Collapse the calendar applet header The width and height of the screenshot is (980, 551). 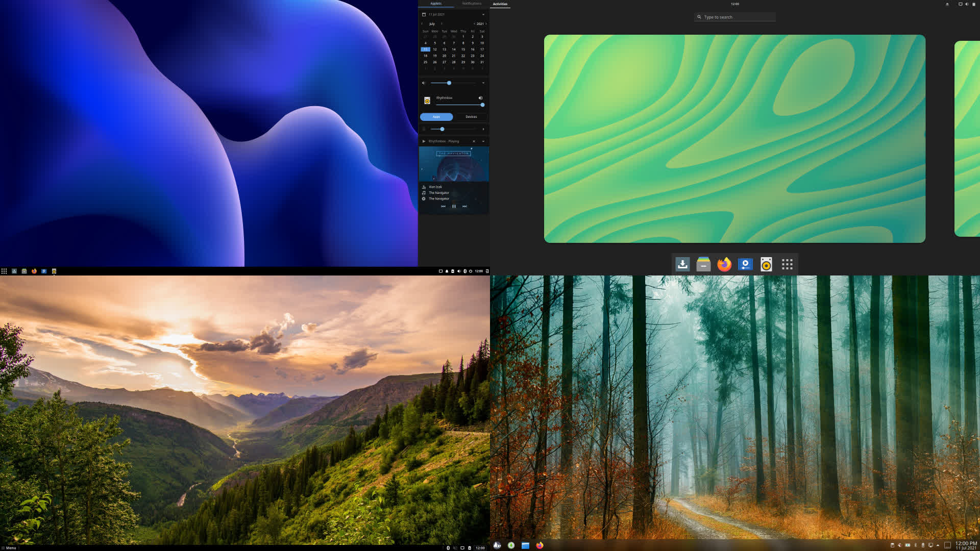click(483, 14)
